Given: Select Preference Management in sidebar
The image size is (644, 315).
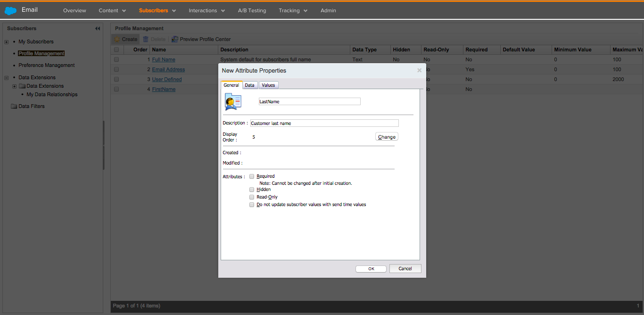Looking at the screenshot, I should (47, 66).
